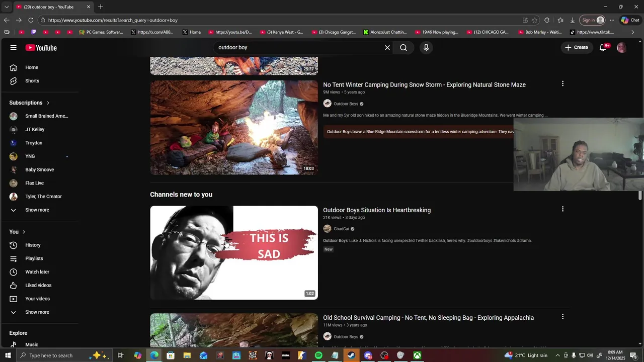Open a new browser tab

click(101, 7)
